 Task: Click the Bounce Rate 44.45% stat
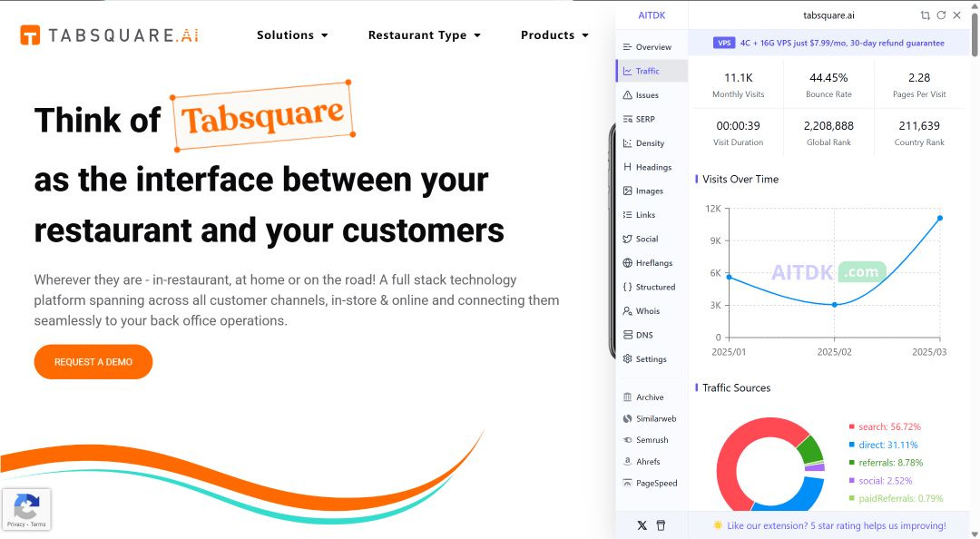(828, 85)
